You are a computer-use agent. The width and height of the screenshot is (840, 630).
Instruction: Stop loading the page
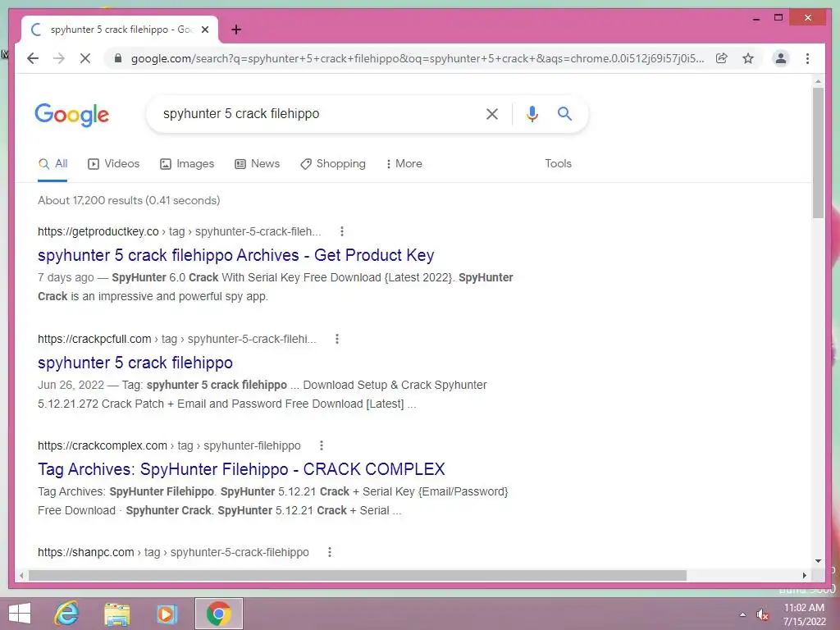tap(85, 58)
